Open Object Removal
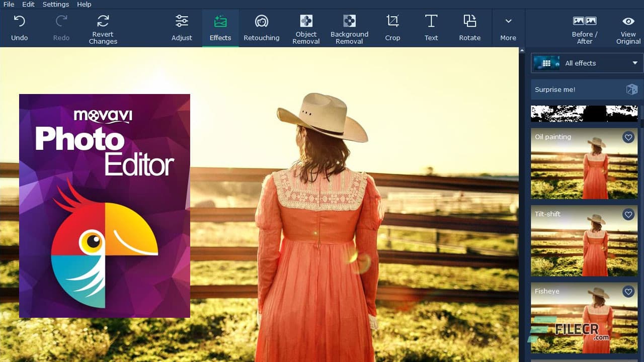 [306, 28]
